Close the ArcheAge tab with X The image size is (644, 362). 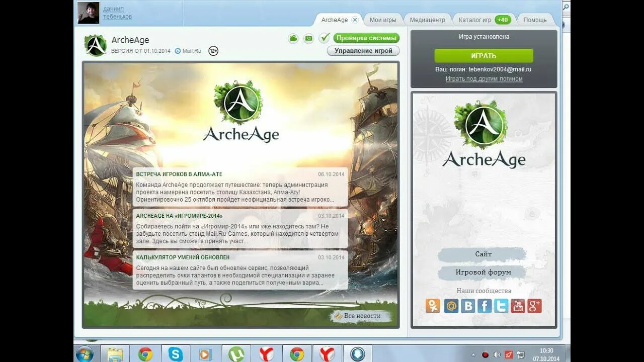point(355,20)
